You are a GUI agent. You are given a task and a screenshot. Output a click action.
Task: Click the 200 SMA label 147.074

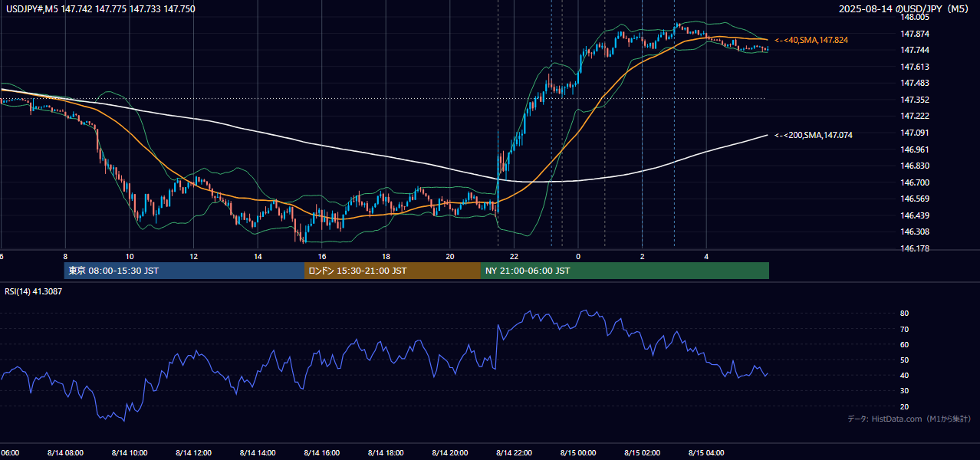pos(814,135)
